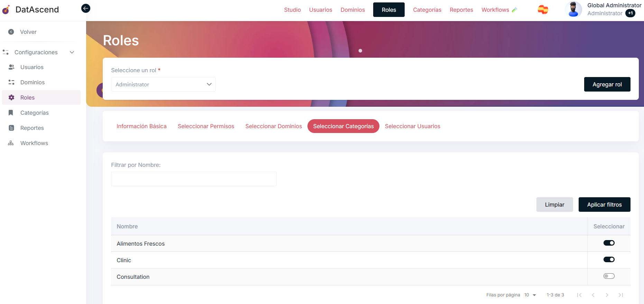Collapse the Configuraciones sidebar section
Viewport: 644px width, 304px height.
pyautogui.click(x=72, y=52)
